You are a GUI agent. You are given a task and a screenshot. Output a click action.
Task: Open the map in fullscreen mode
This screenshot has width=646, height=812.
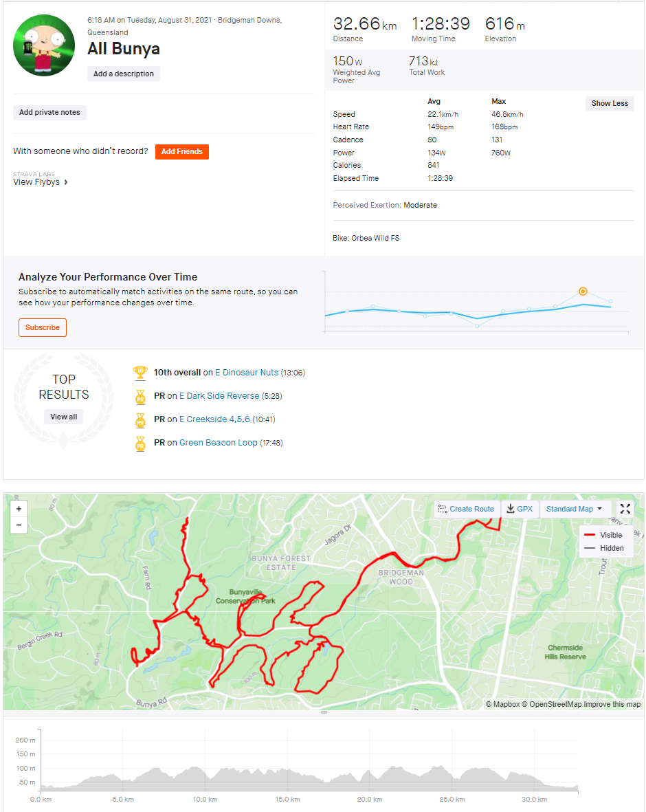(625, 509)
